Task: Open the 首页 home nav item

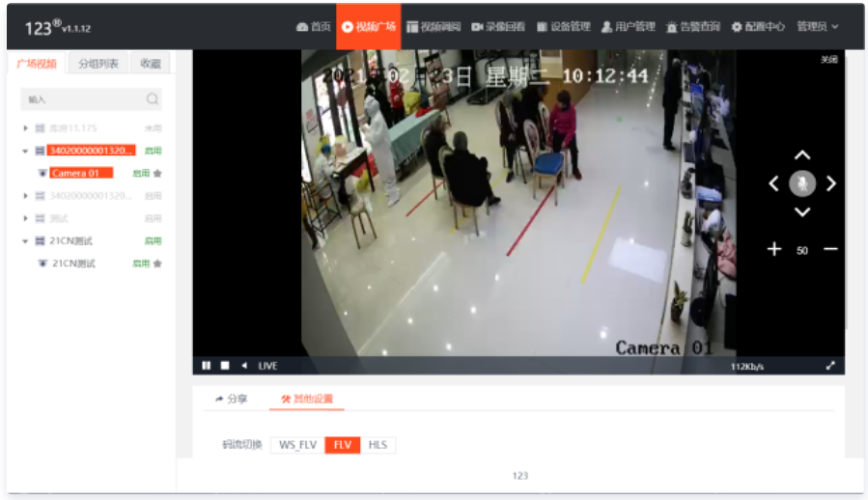Action: (314, 27)
